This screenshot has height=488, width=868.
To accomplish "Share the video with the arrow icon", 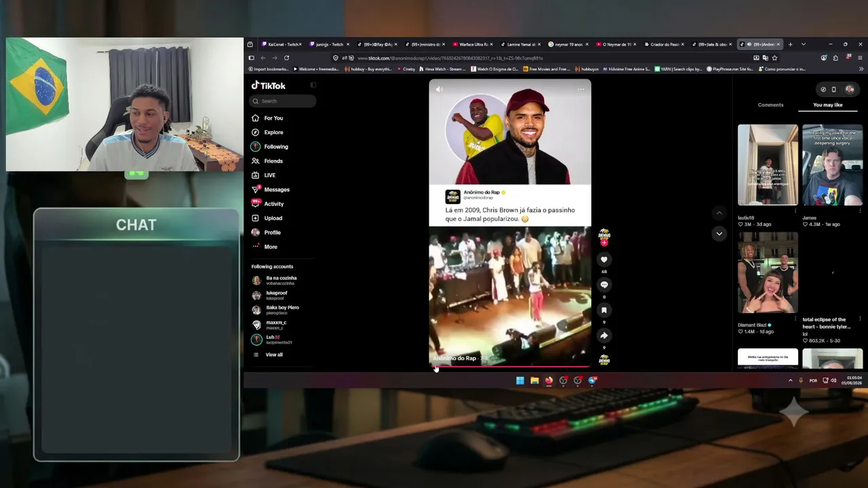I will click(x=604, y=335).
